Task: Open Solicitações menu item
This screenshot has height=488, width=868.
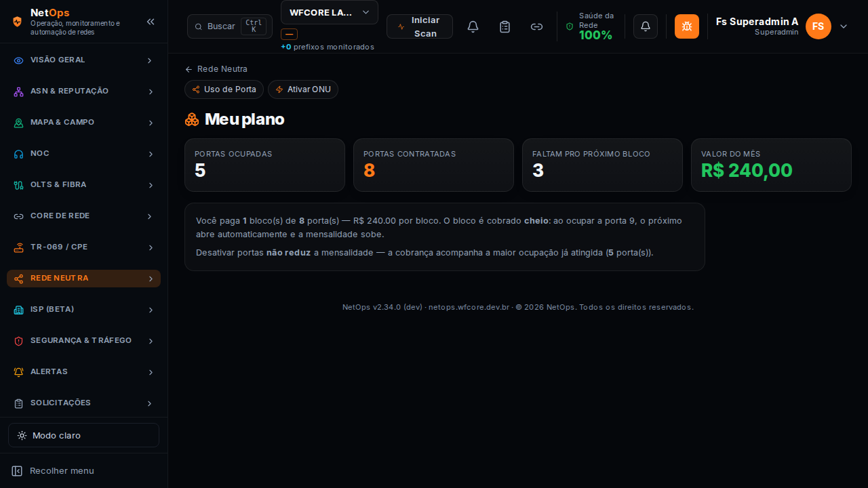Action: pos(83,403)
